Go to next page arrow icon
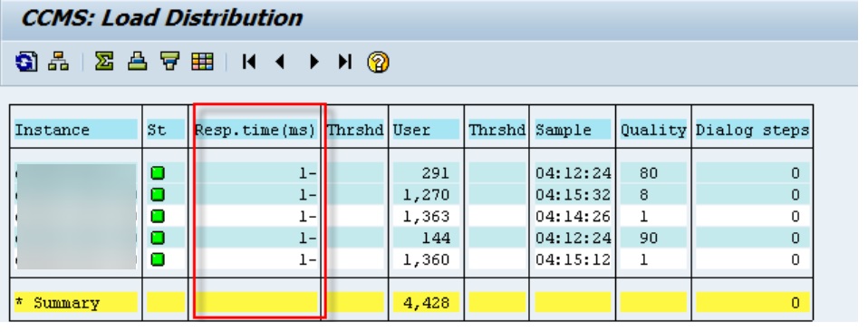 [x=313, y=62]
